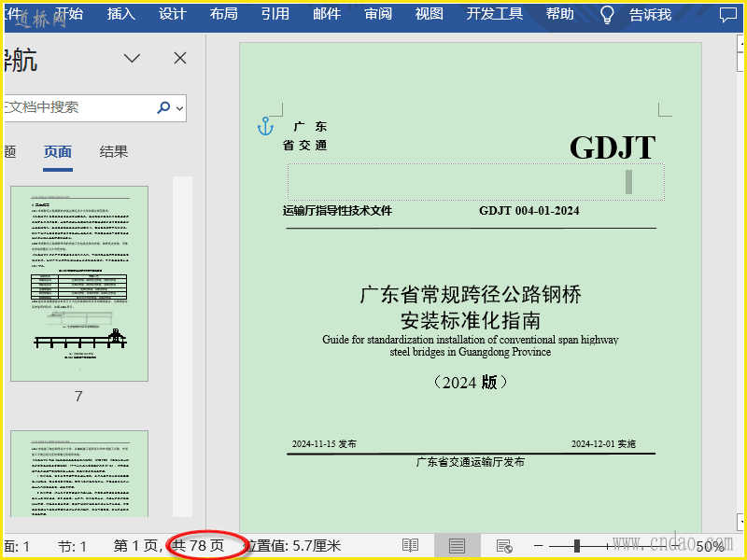Expand the navigation pane options chevron
747x560 pixels.
[132, 58]
